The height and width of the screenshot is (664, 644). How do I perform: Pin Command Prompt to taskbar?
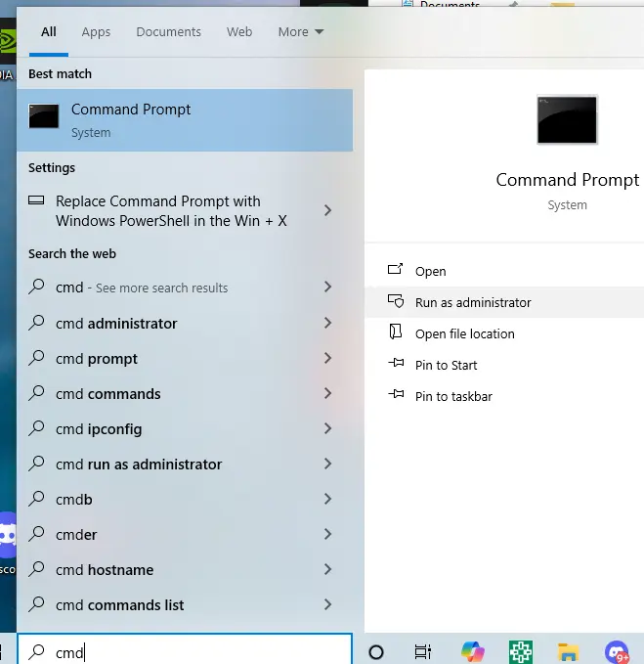click(x=504, y=396)
